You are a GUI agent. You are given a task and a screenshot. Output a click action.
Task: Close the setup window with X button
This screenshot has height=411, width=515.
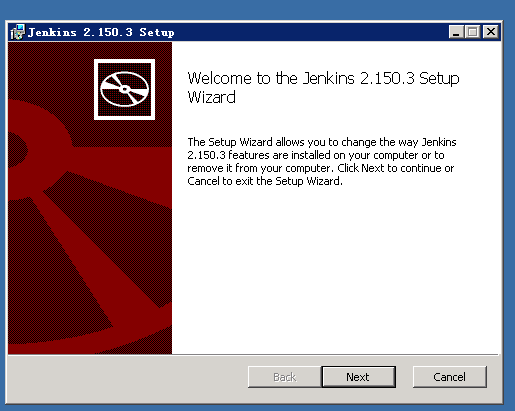[491, 32]
